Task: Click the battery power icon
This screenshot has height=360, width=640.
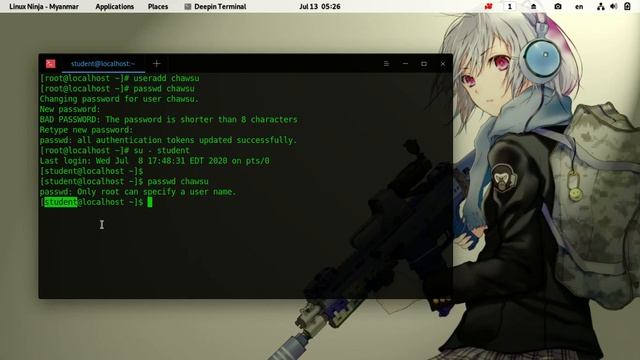Action: click(x=627, y=6)
